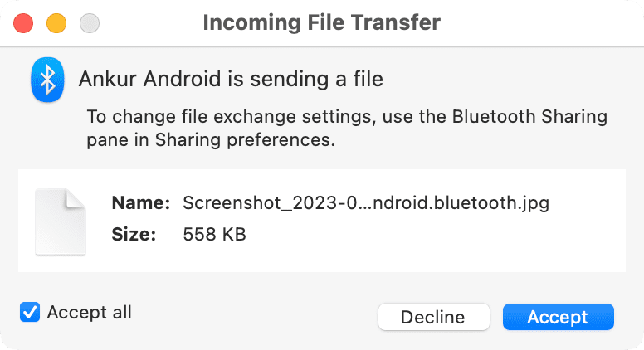Accept the incoming file
644x350 pixels.
[x=559, y=317]
